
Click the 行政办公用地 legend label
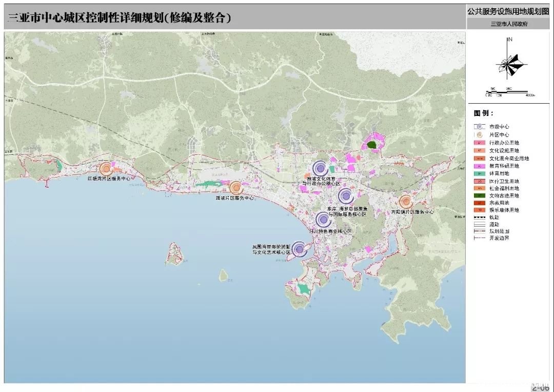(x=504, y=143)
